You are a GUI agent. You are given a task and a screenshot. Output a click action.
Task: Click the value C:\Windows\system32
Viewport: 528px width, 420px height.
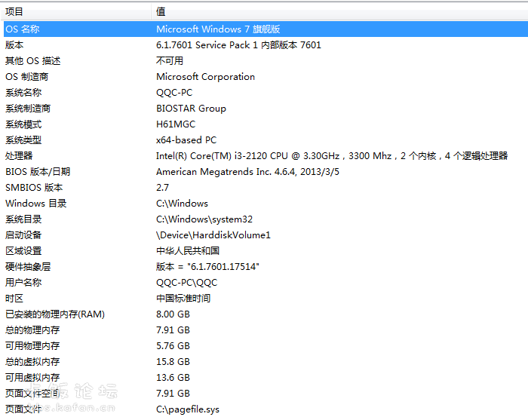pyautogui.click(x=204, y=219)
